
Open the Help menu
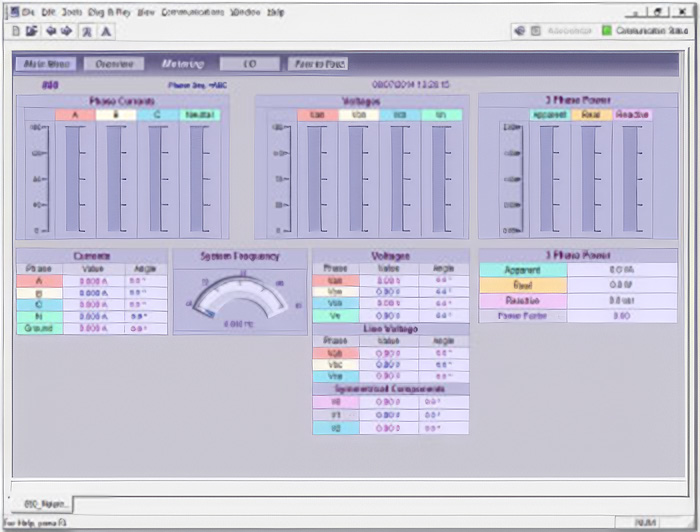tap(275, 12)
